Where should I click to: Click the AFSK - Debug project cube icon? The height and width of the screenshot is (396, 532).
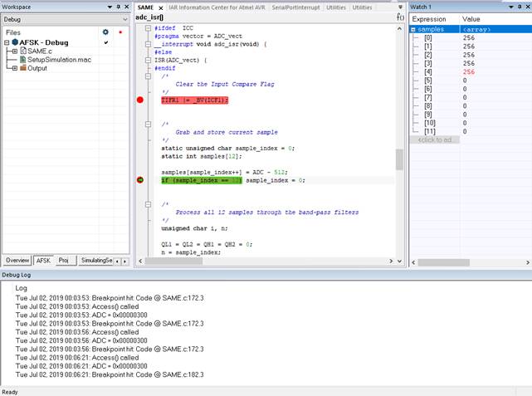coord(13,42)
